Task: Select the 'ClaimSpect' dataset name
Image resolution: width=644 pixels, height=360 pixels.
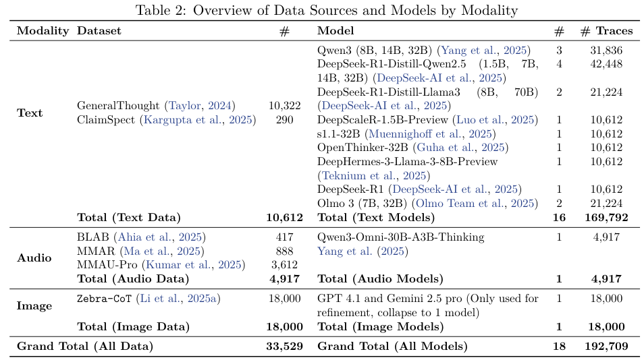Action: [x=105, y=120]
